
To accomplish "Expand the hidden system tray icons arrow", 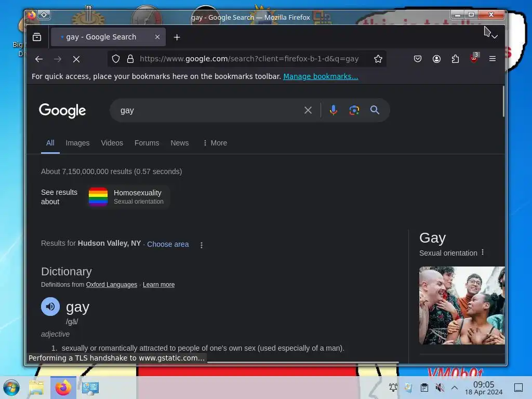I will click(455, 388).
